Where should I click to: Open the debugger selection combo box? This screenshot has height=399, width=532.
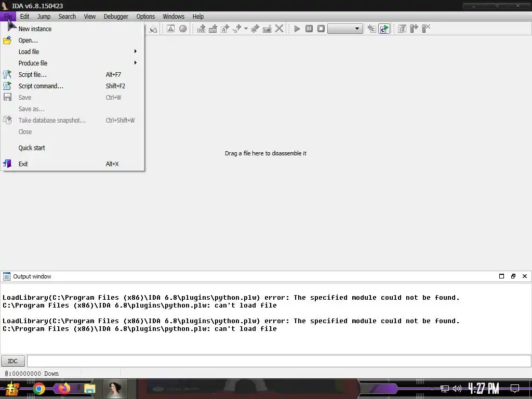coord(345,29)
